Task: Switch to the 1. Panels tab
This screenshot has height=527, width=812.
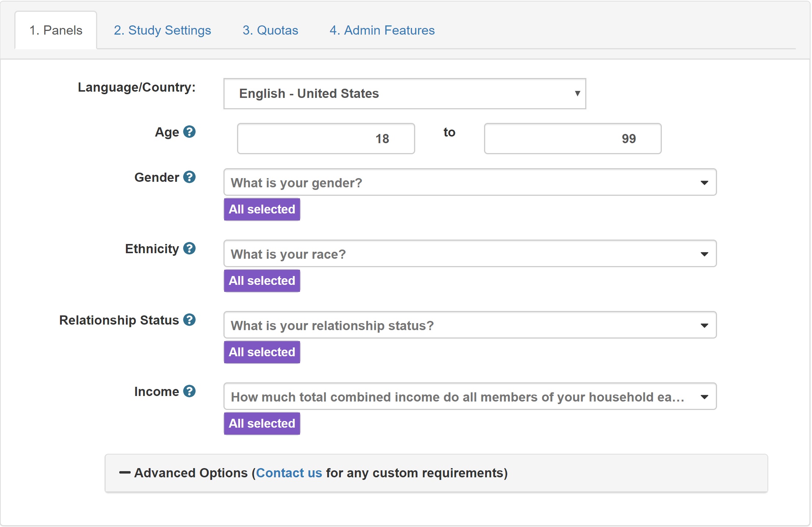Action: 56,30
